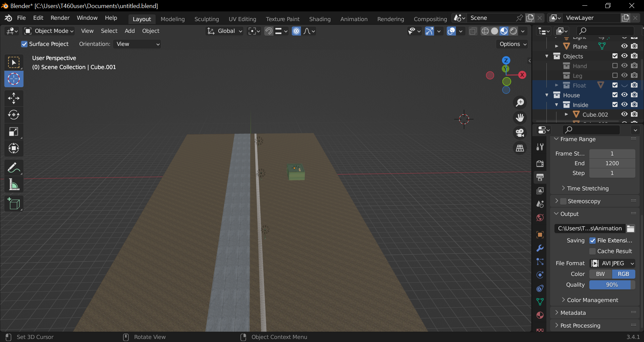Hide Cube.002 with eye icon
This screenshot has height=342, width=644.
625,114
